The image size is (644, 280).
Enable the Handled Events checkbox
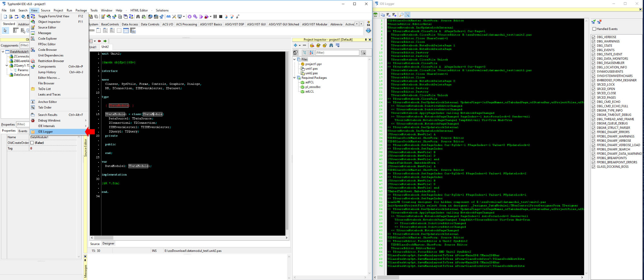[594, 29]
